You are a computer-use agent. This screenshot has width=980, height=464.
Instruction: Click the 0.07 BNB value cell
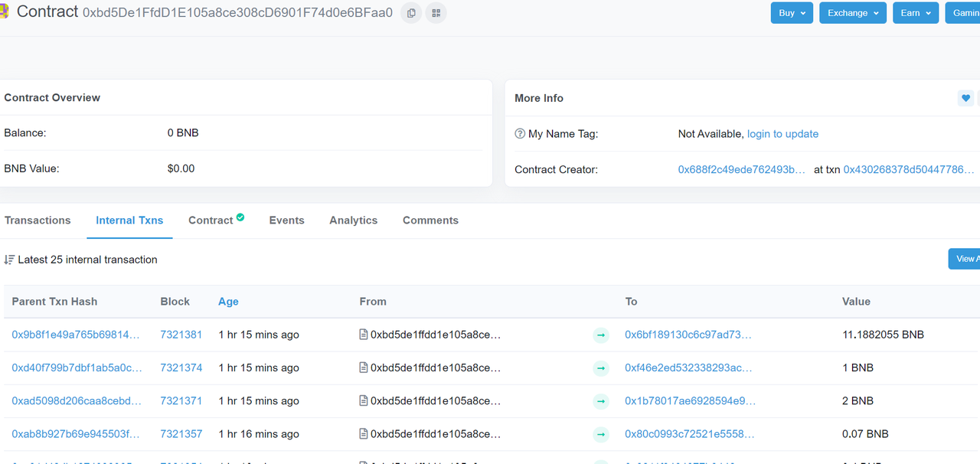tap(865, 434)
